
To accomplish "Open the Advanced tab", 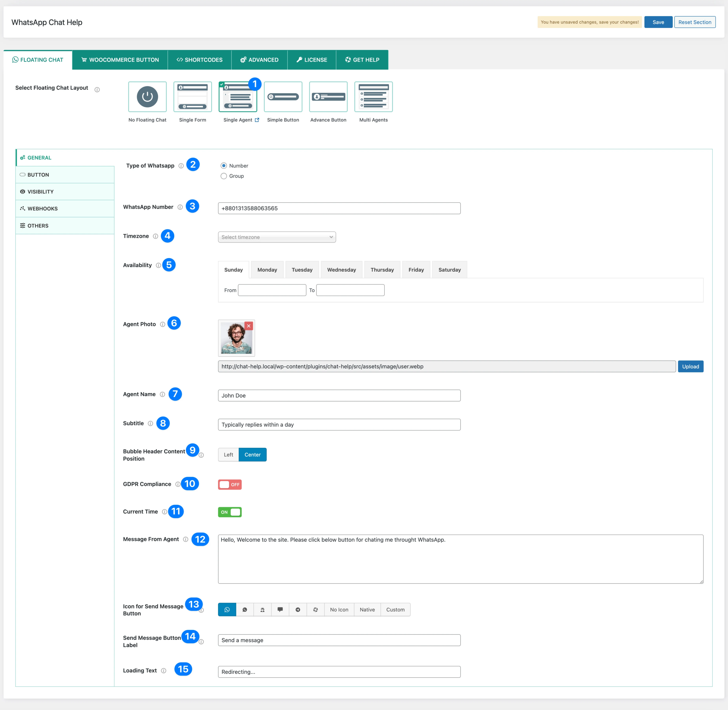I will (259, 60).
